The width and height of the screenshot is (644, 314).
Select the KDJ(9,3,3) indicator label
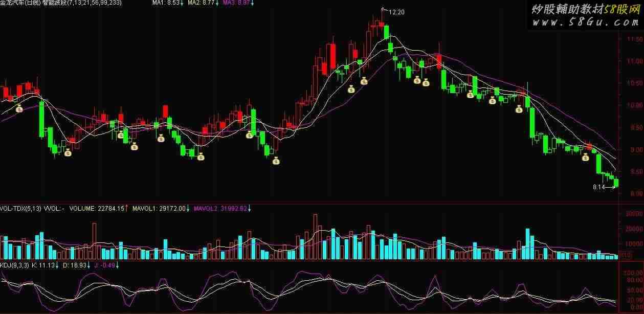coord(14,265)
